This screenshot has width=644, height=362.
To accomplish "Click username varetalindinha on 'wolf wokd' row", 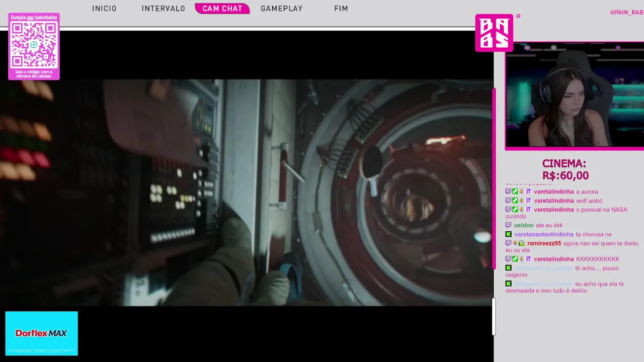I will [x=554, y=201].
